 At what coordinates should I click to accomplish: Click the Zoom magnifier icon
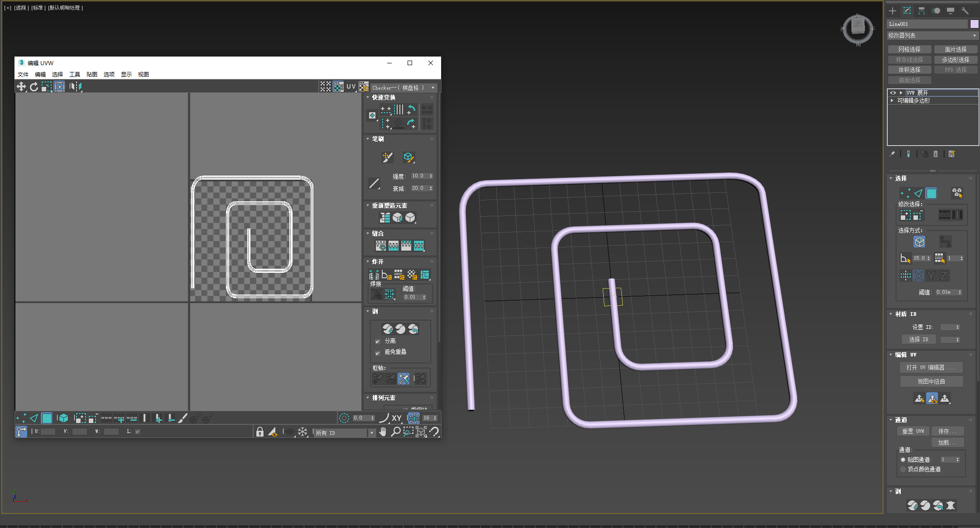pyautogui.click(x=395, y=432)
